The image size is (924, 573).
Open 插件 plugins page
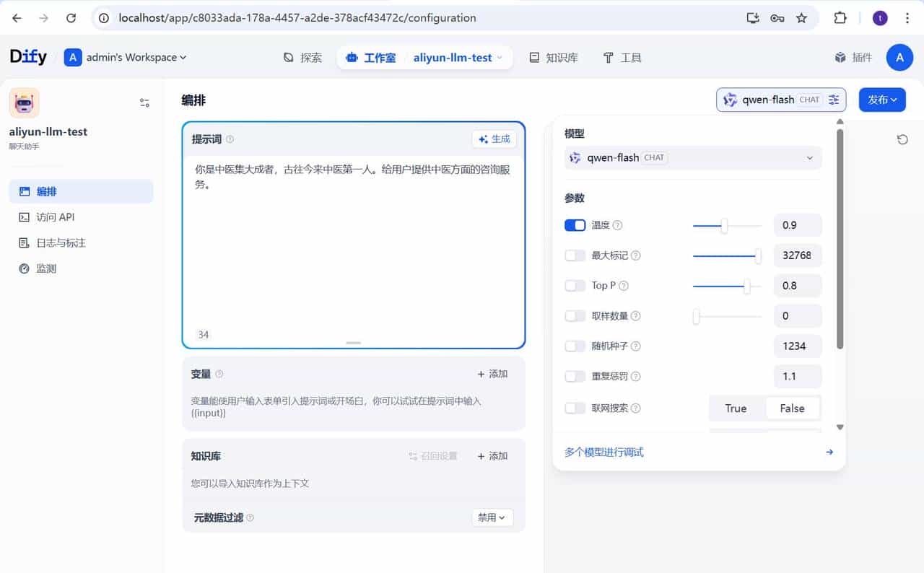853,58
